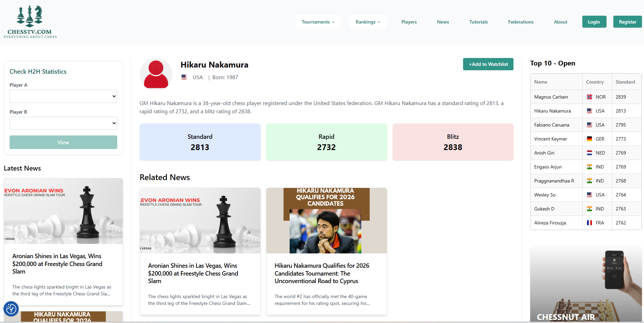Click the Register button
This screenshot has height=323, width=644.
tap(627, 21)
